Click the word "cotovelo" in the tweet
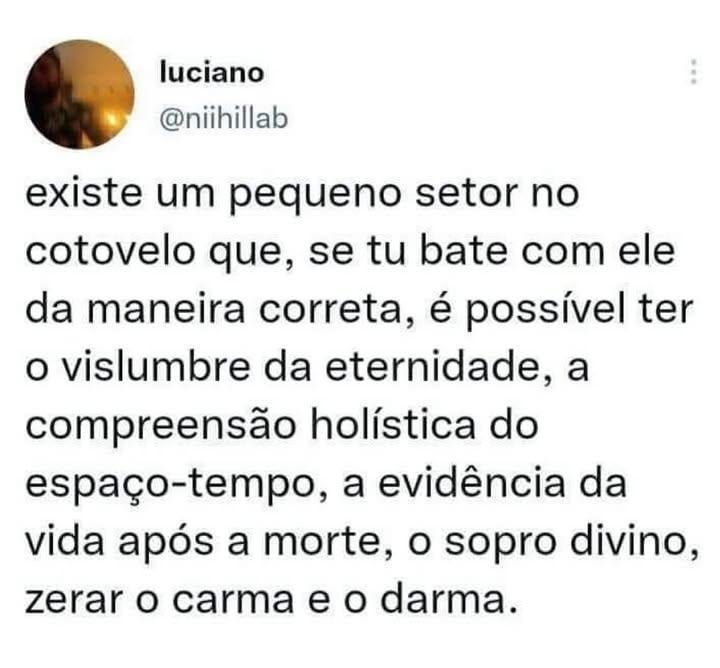Screen dimensions: 720x668 pos(110,252)
